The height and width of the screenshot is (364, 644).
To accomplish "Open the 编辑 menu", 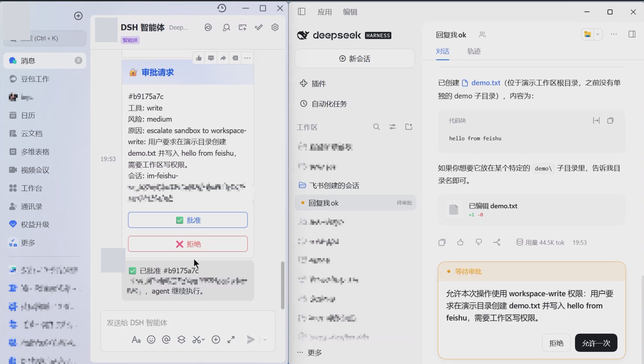I will pos(350,12).
